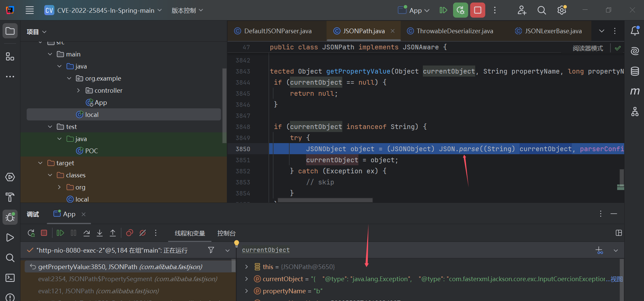The height and width of the screenshot is (301, 644).
Task: Open project name CVE-2022-25845 dropdown
Action: [x=104, y=10]
